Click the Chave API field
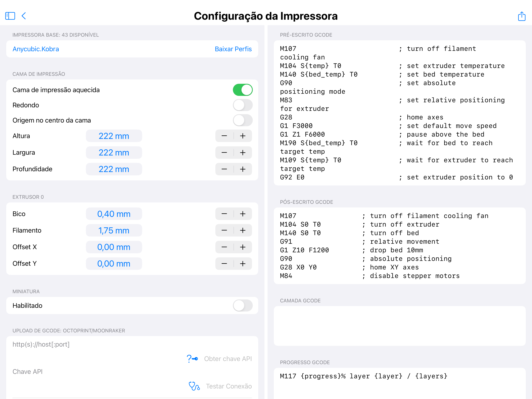Image resolution: width=532 pixels, height=399 pixels. [x=132, y=372]
